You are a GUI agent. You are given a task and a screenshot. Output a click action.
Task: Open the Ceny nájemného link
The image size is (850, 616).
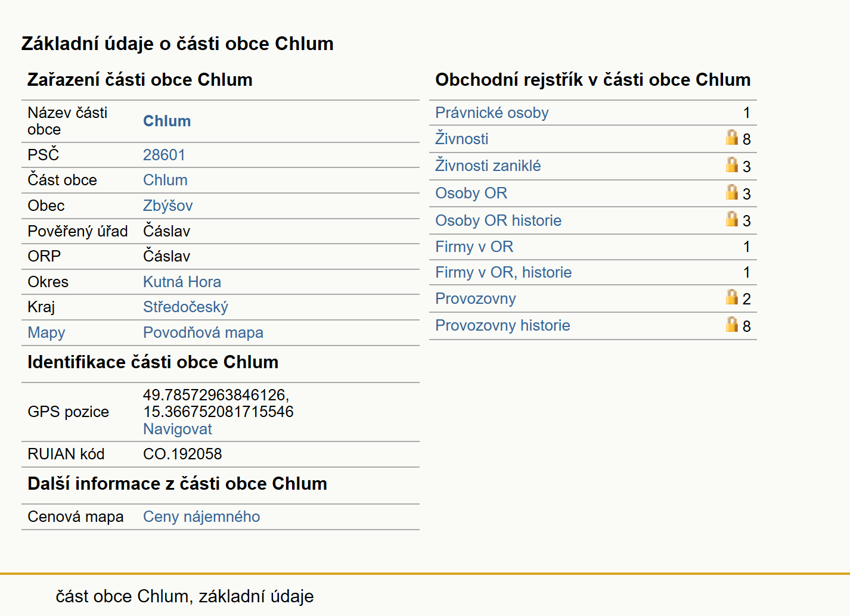point(201,517)
